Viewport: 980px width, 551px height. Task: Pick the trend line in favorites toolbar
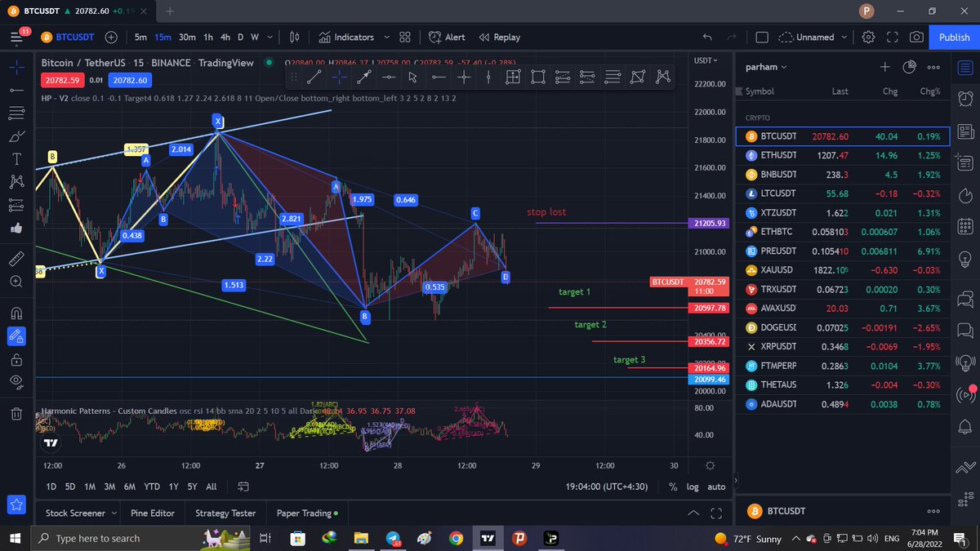[314, 77]
